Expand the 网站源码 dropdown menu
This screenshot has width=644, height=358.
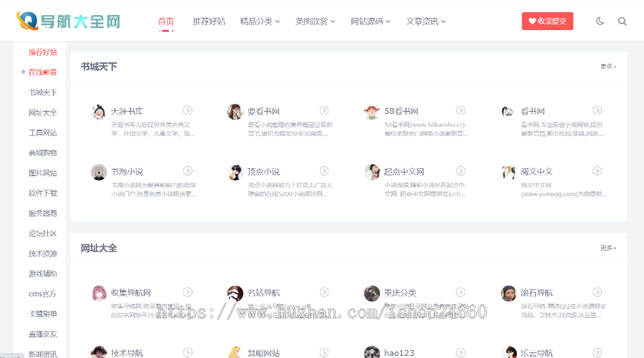pos(371,21)
